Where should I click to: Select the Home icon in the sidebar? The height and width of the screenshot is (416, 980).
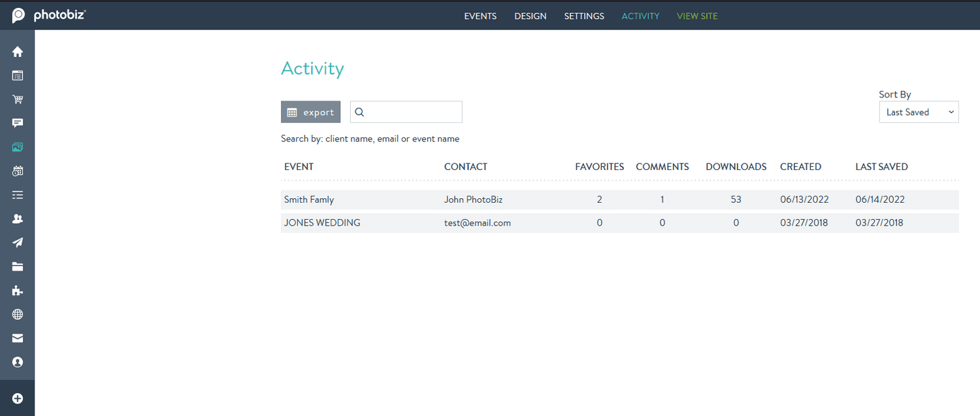tap(17, 51)
